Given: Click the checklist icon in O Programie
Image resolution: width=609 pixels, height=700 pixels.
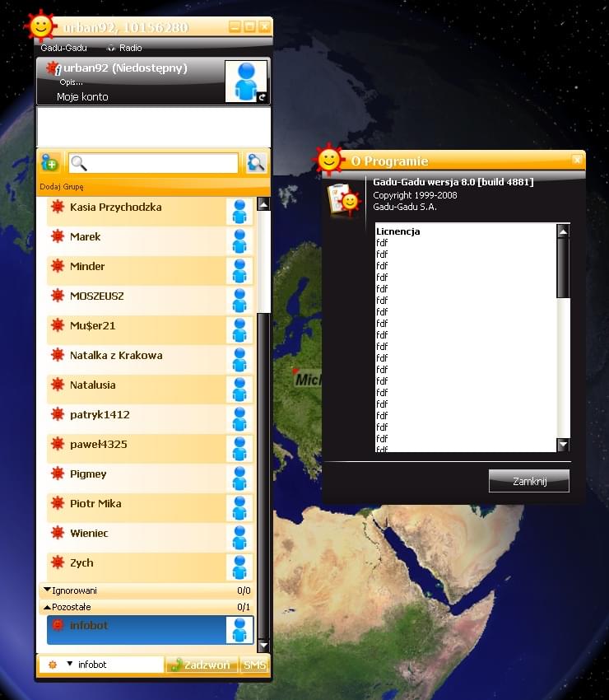Looking at the screenshot, I should click(x=342, y=200).
